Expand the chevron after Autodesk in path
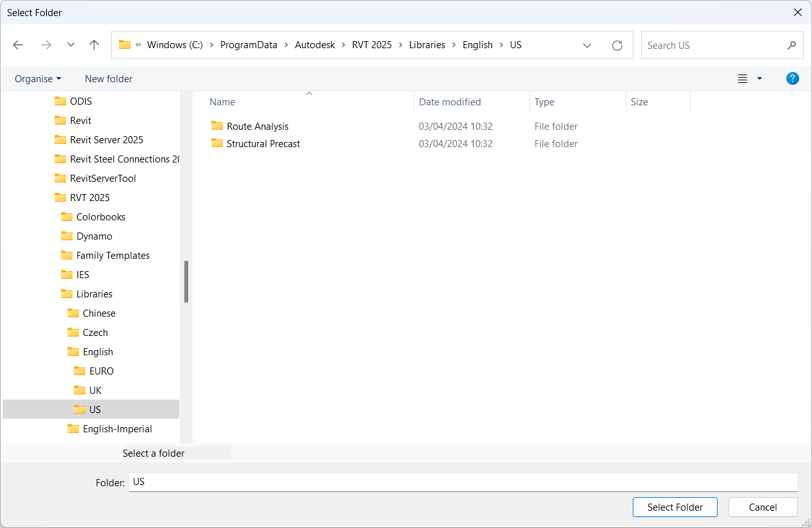Image resolution: width=812 pixels, height=528 pixels. (x=344, y=45)
